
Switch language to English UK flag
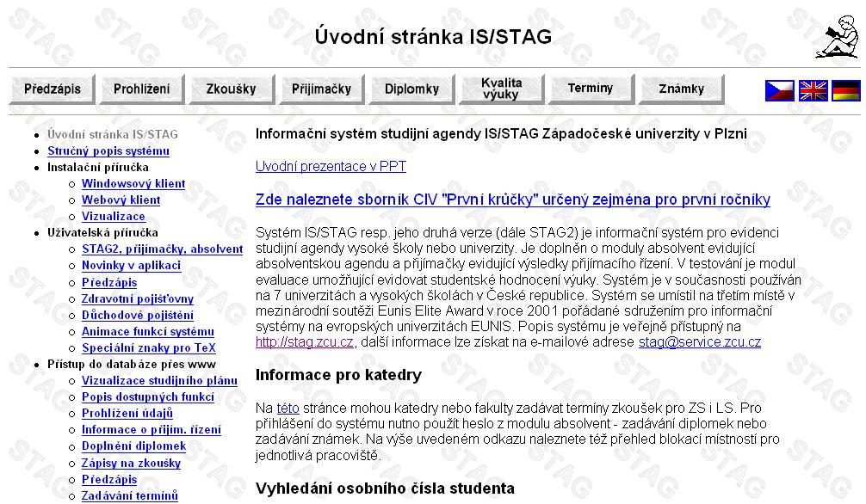coord(813,90)
